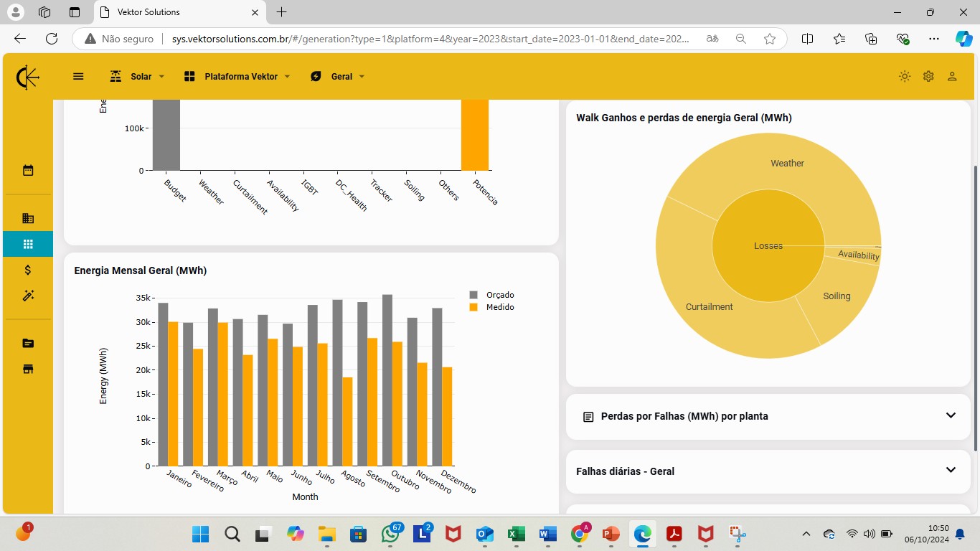980x551 pixels.
Task: Open the buildings icon in the sidebar
Action: click(x=28, y=218)
